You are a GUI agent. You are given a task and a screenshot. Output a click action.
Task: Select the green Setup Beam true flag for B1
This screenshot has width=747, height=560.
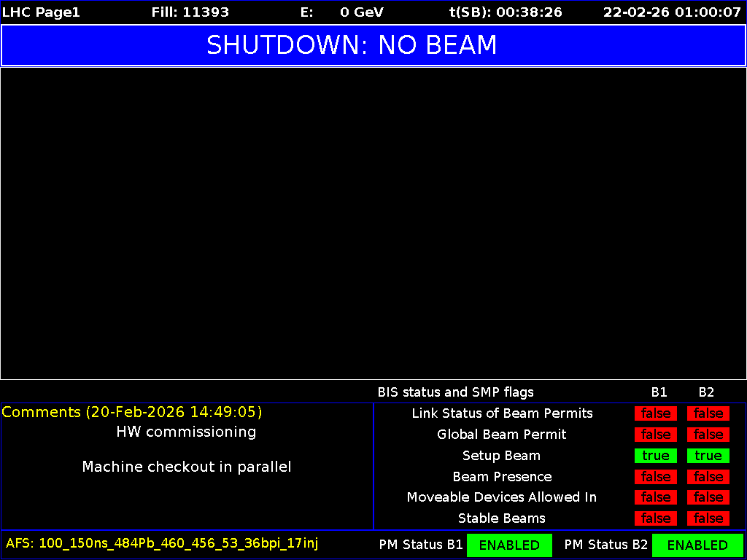[655, 456]
